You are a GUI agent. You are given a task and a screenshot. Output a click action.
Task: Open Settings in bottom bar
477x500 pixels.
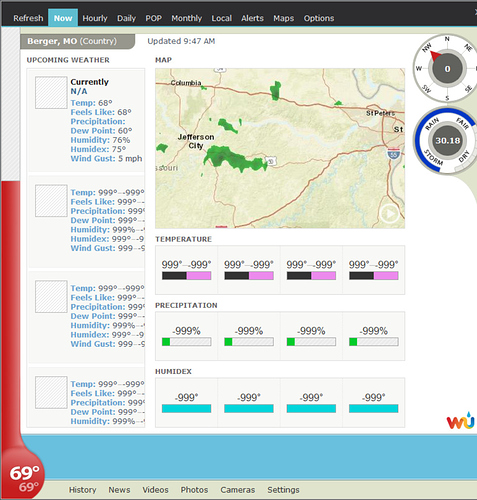click(x=283, y=490)
